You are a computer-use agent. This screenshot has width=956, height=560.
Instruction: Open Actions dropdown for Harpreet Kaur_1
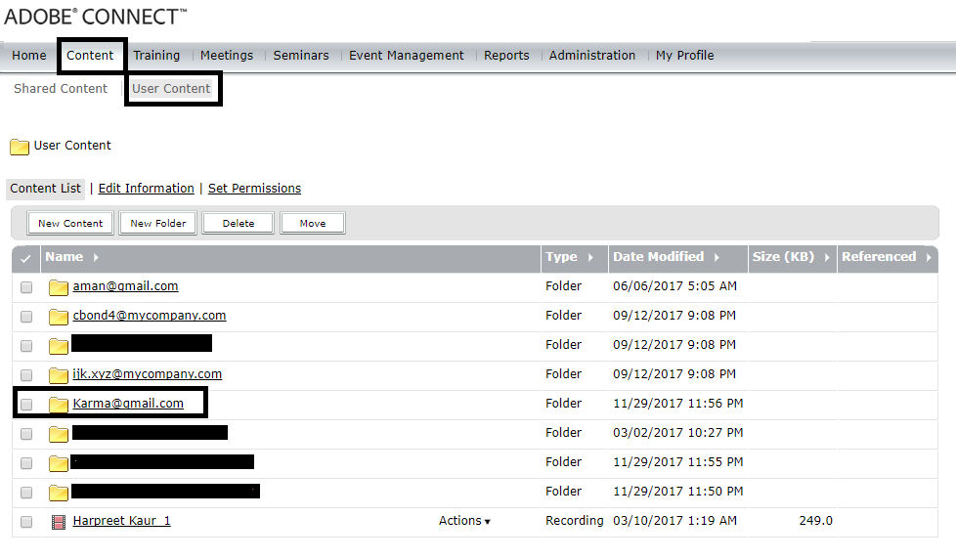[x=464, y=521]
